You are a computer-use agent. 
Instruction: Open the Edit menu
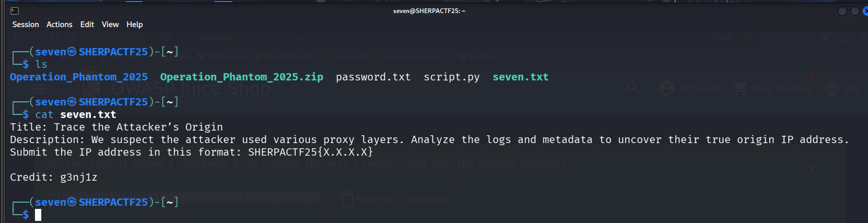pyautogui.click(x=87, y=25)
